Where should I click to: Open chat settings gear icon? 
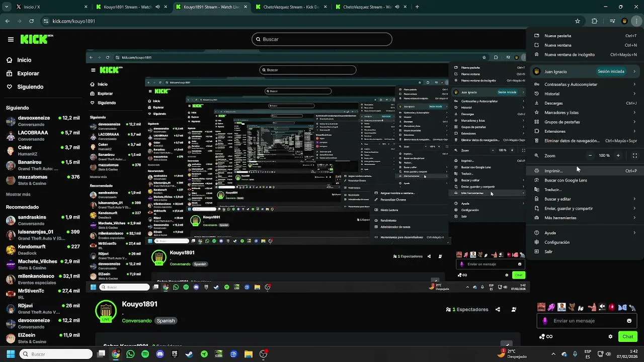click(x=610, y=337)
